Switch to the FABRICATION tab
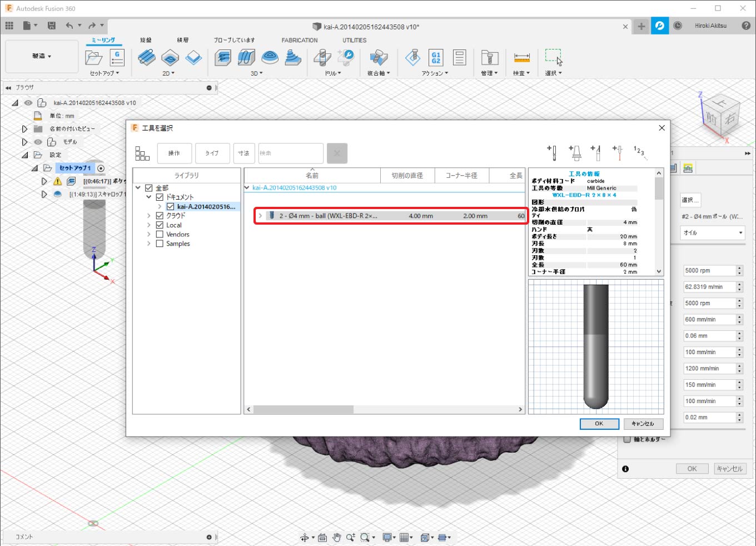 (x=300, y=40)
